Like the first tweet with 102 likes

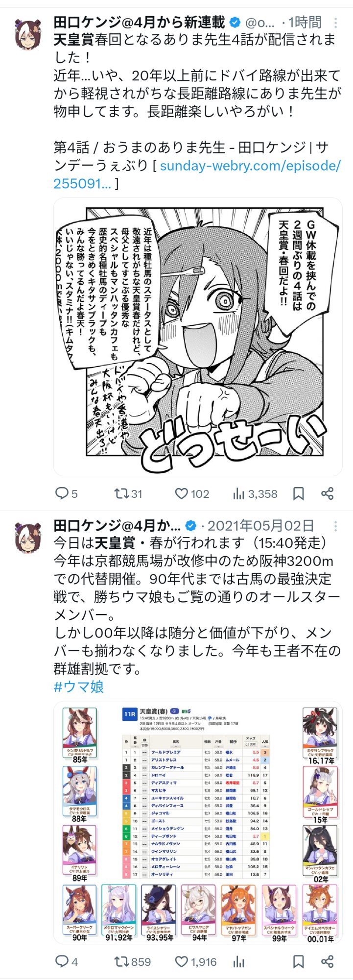tap(192, 493)
